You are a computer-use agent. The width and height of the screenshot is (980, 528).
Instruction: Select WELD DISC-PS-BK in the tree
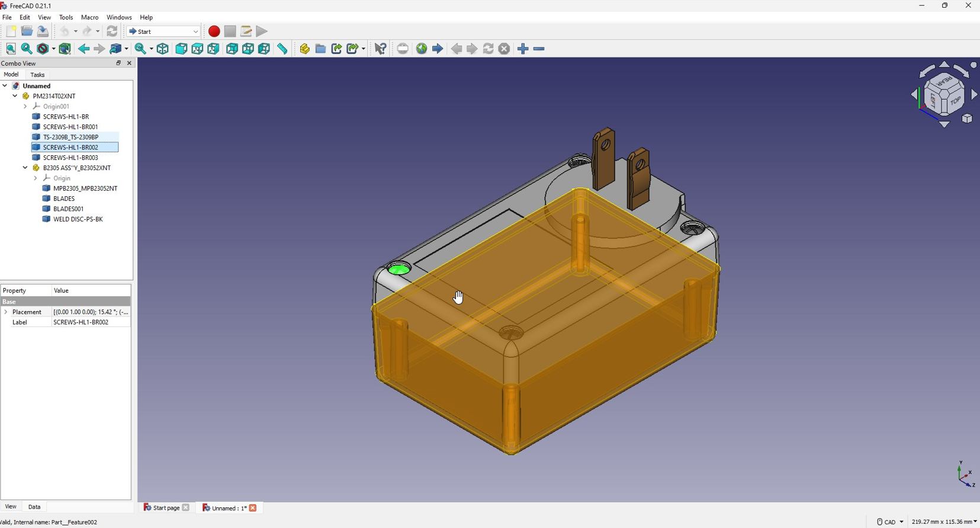click(78, 219)
